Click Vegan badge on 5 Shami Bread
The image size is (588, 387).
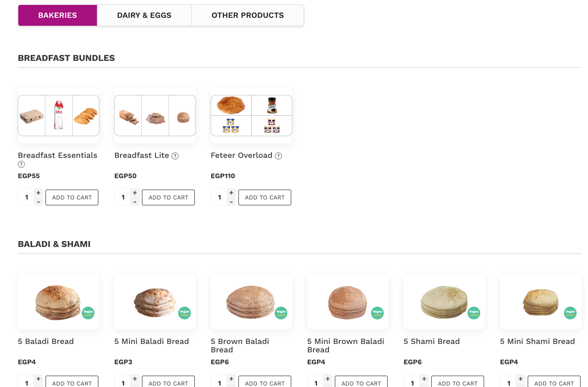click(x=474, y=313)
